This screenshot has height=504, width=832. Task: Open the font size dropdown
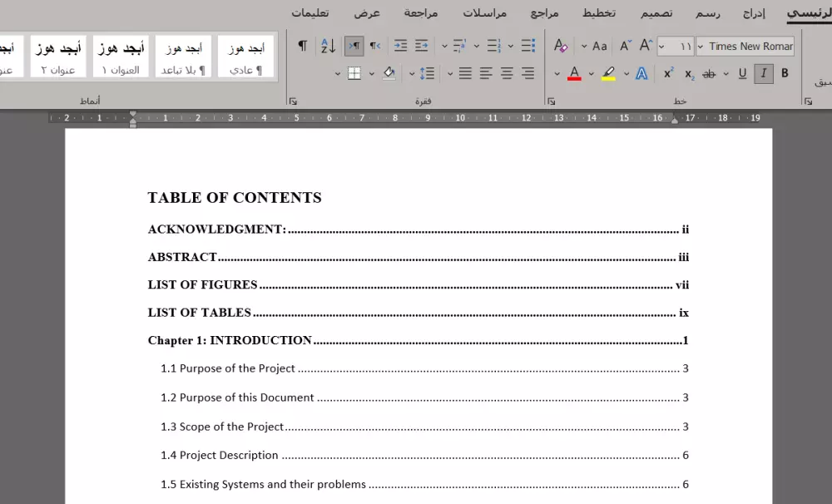click(x=661, y=47)
